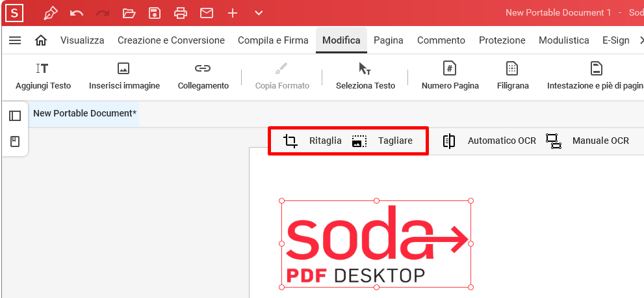Click the Soda PDF logo icon
Viewport: 644px width, 298px height.
(x=15, y=13)
